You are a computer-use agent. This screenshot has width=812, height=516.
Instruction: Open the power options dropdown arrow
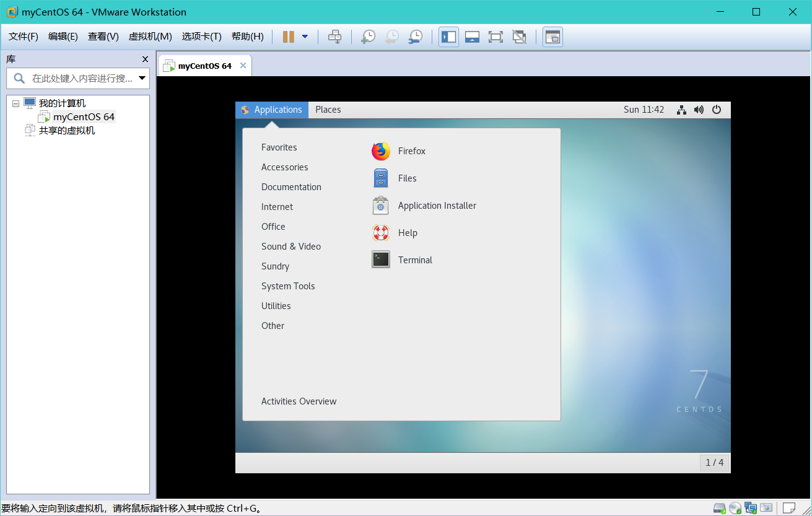pos(305,37)
